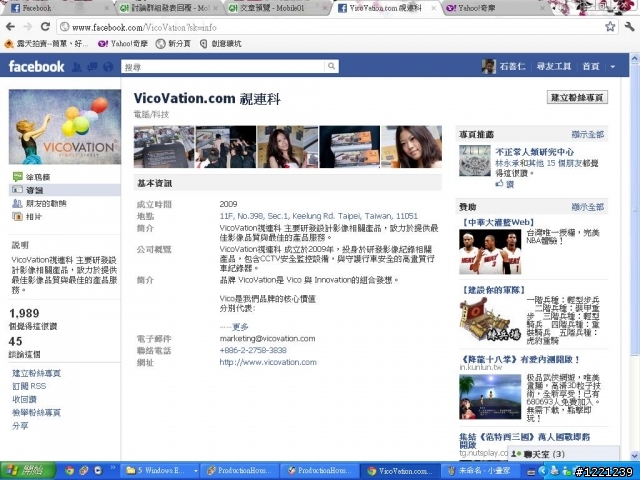This screenshot has height=480, width=640.
Task: Close the VicoVation.com browser tab
Action: [x=433, y=8]
